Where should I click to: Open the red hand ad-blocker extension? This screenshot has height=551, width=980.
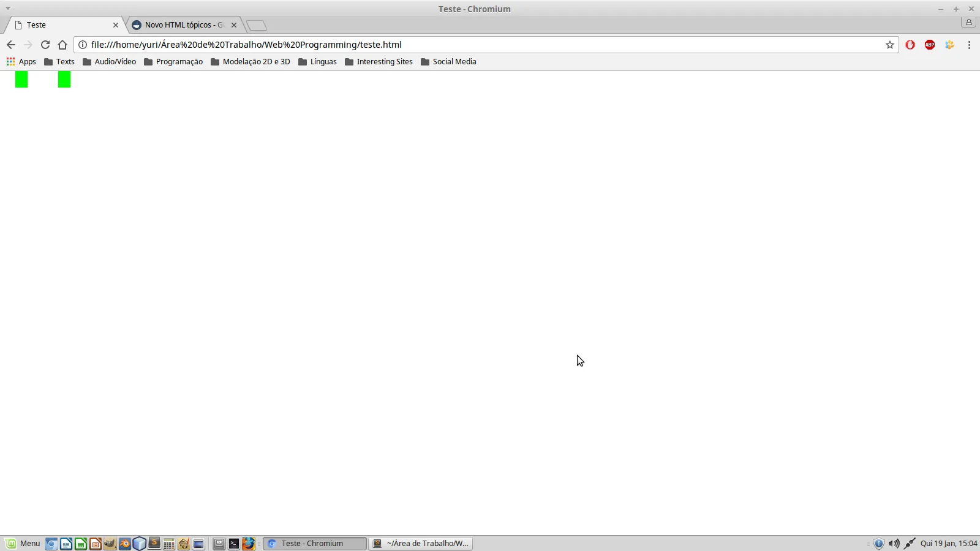click(x=910, y=45)
